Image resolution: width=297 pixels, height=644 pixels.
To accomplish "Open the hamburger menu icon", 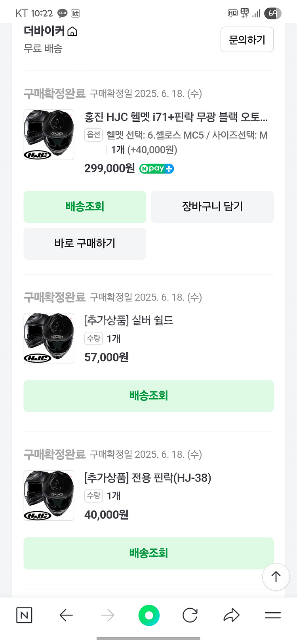I will (272, 615).
